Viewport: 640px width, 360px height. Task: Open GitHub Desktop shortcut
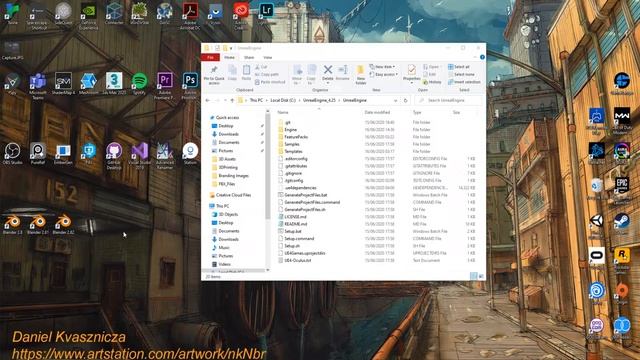coord(114,155)
